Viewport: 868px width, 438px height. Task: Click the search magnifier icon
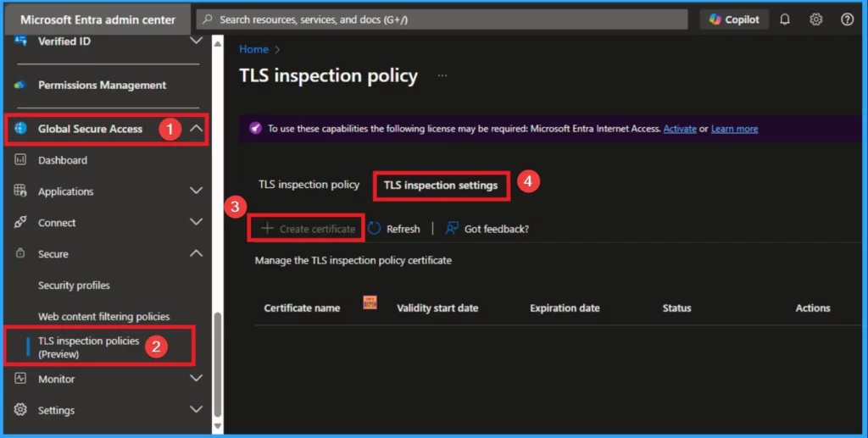[208, 19]
